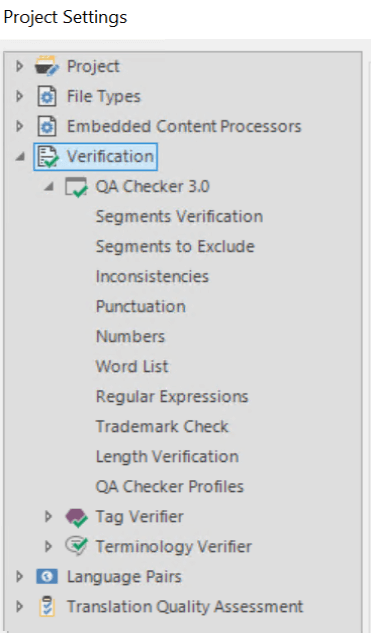The image size is (371, 633).
Task: Select the Project label
Action: point(93,66)
